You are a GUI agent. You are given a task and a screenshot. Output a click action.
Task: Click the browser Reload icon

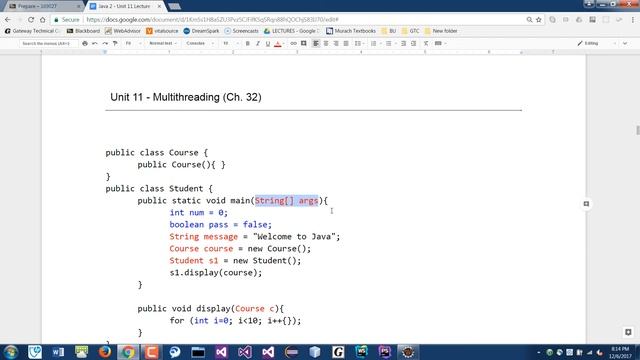point(31,20)
